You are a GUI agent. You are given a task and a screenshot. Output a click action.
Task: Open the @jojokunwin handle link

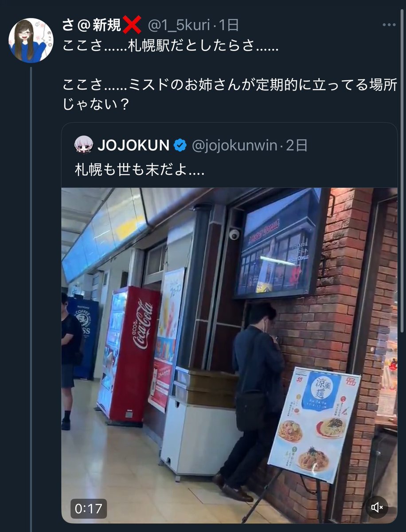pos(234,146)
